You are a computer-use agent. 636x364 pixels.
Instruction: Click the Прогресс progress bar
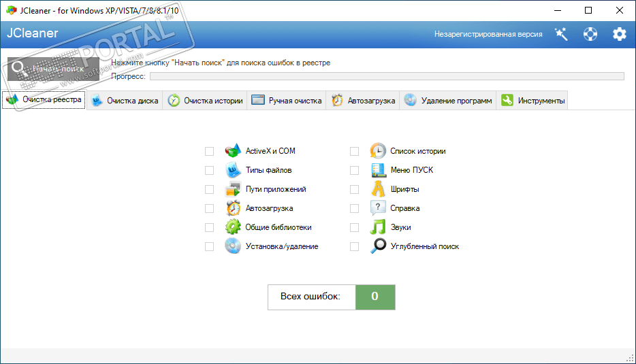point(387,76)
